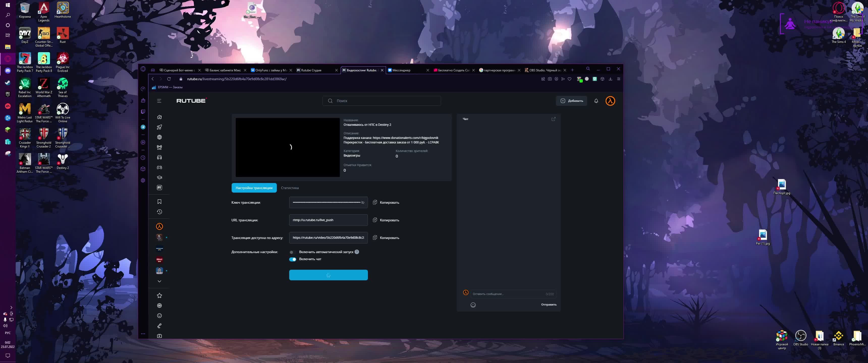The image size is (868, 363).
Task: Expand subscriptions list chevron in sidebar
Action: pos(159,281)
